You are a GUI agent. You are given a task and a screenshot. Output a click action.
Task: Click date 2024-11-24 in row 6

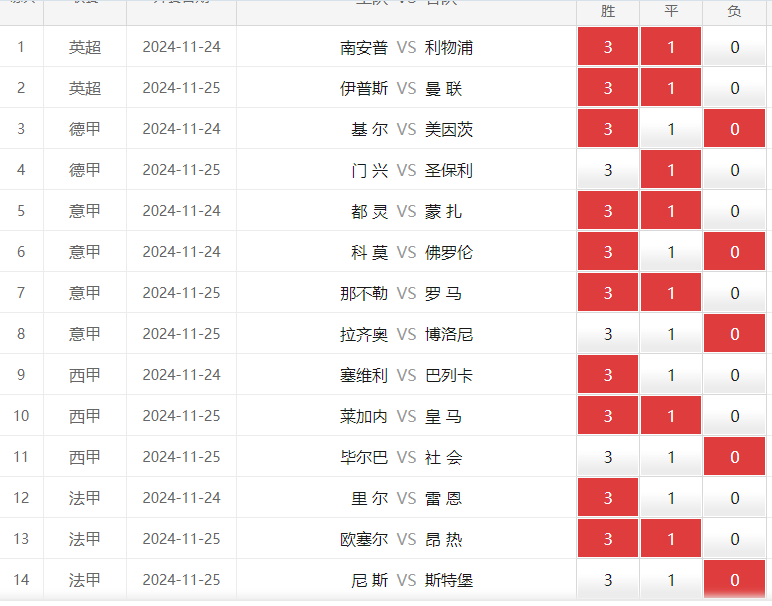(181, 252)
